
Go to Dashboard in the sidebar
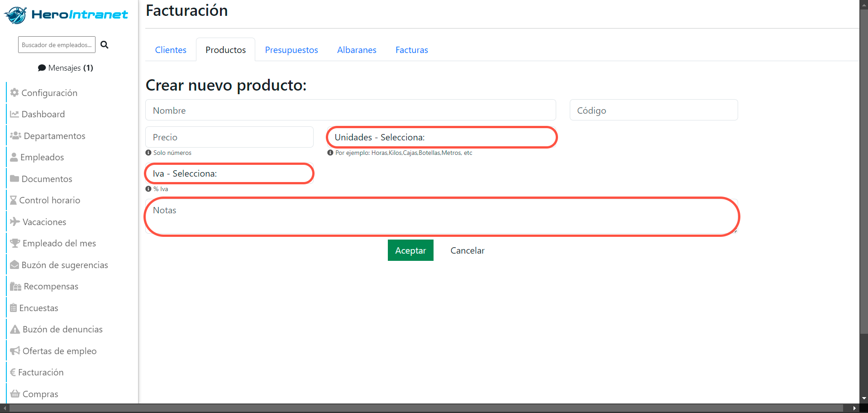coord(43,114)
